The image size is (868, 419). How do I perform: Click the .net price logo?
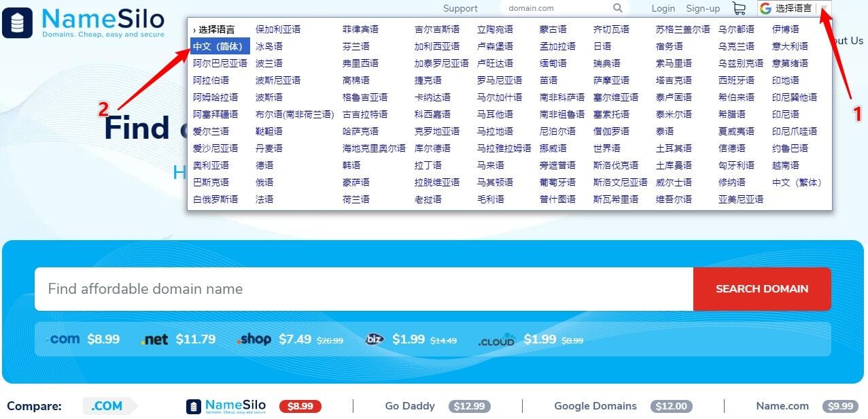click(154, 339)
